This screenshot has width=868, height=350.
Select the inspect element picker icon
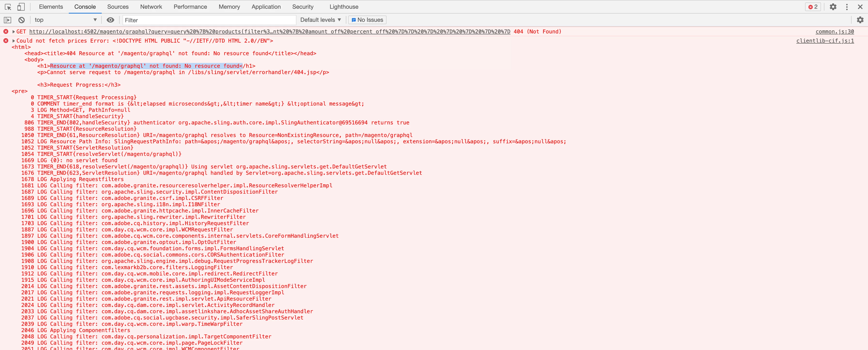pos(8,7)
